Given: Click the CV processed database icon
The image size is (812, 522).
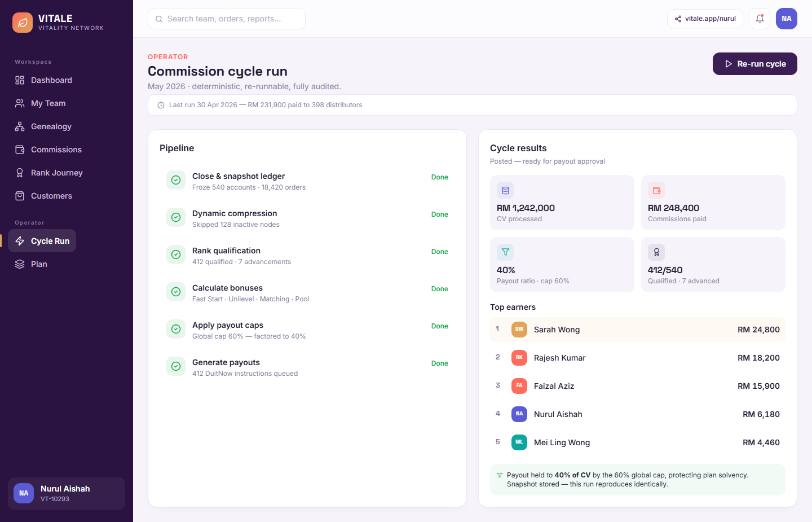Looking at the screenshot, I should pyautogui.click(x=505, y=190).
